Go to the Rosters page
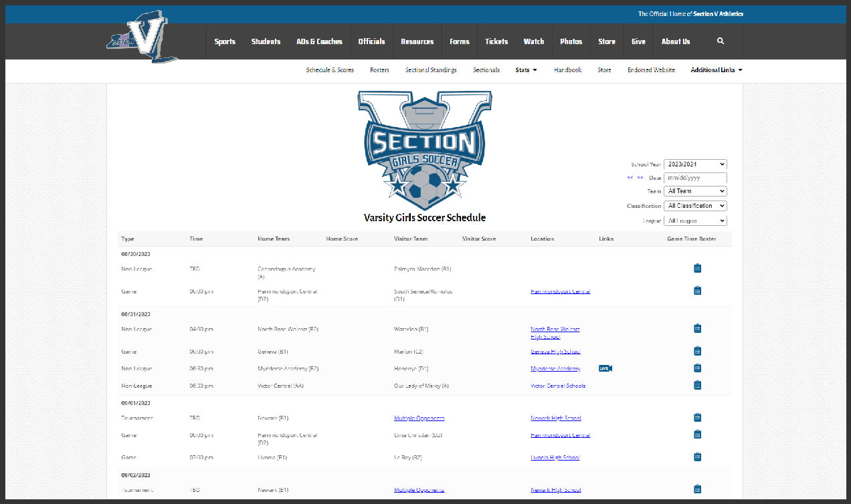 pos(379,70)
